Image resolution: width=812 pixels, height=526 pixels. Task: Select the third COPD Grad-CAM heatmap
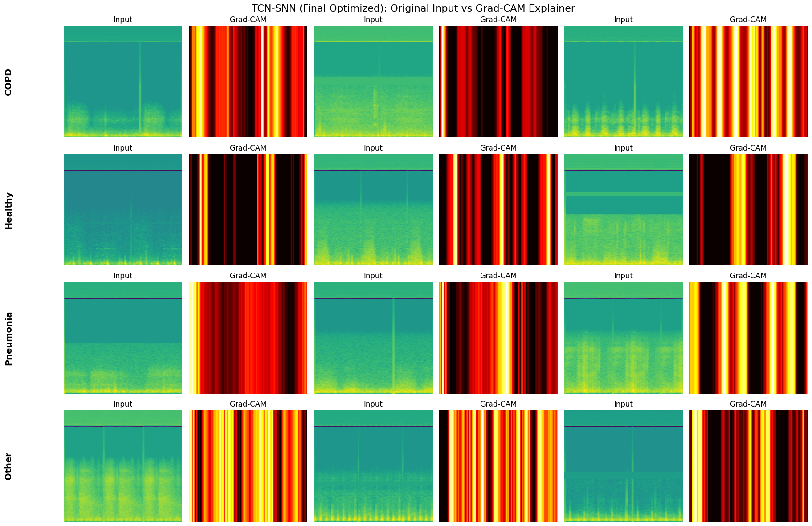(748, 81)
